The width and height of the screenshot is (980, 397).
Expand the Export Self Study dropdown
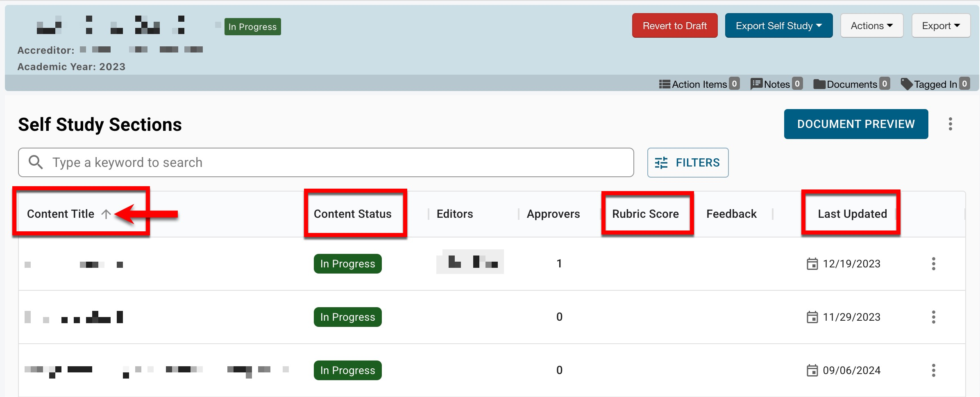778,26
